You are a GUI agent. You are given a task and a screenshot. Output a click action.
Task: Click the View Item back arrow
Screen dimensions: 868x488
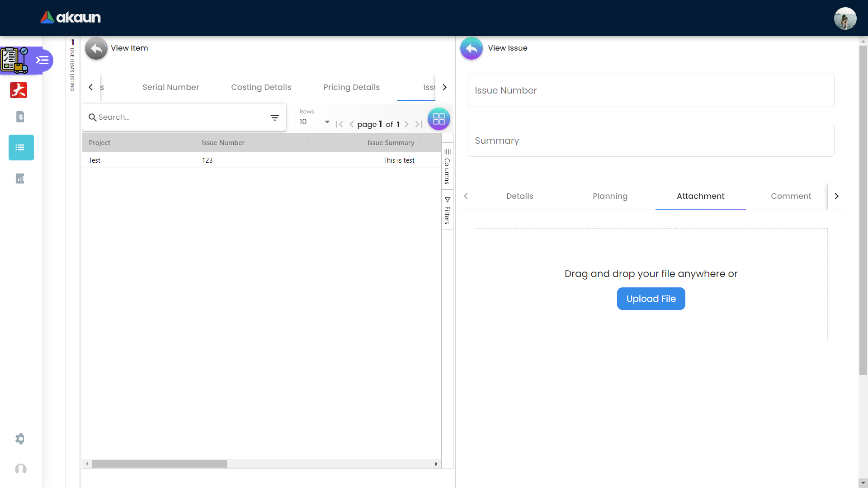[x=96, y=48]
